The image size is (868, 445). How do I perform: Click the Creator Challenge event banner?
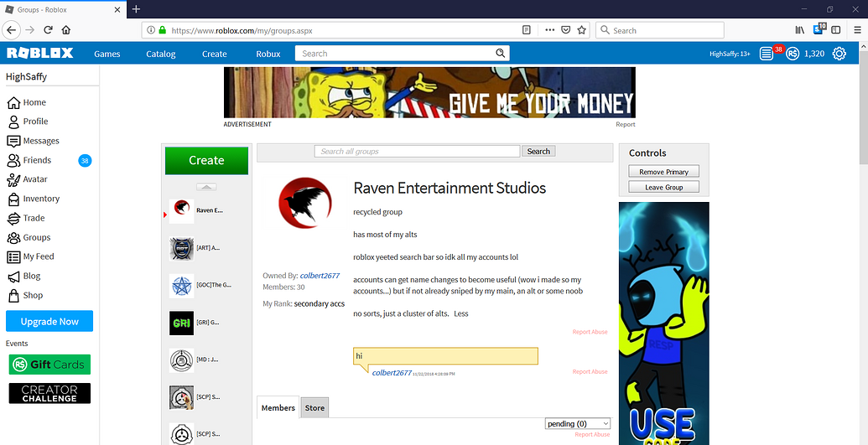[49, 394]
